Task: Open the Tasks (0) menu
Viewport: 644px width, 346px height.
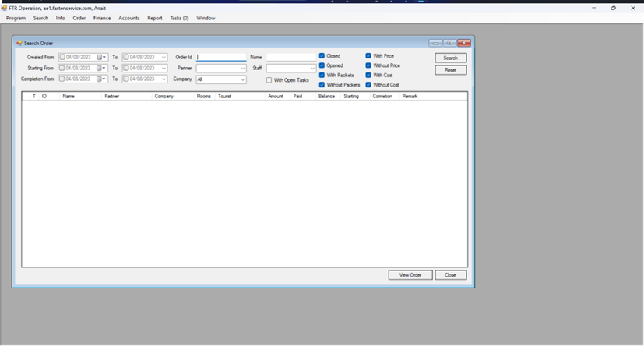Action: [179, 18]
